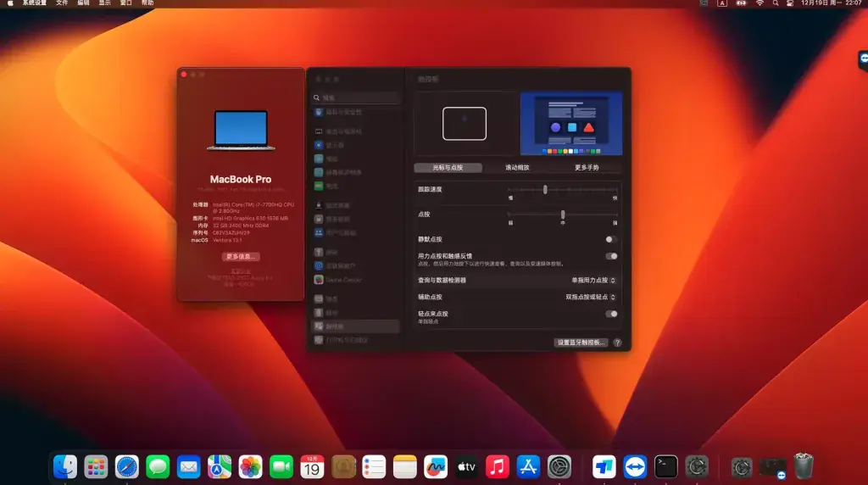The width and height of the screenshot is (868, 485).
Task: Click the 'MacBook Pro' title text
Action: click(241, 180)
